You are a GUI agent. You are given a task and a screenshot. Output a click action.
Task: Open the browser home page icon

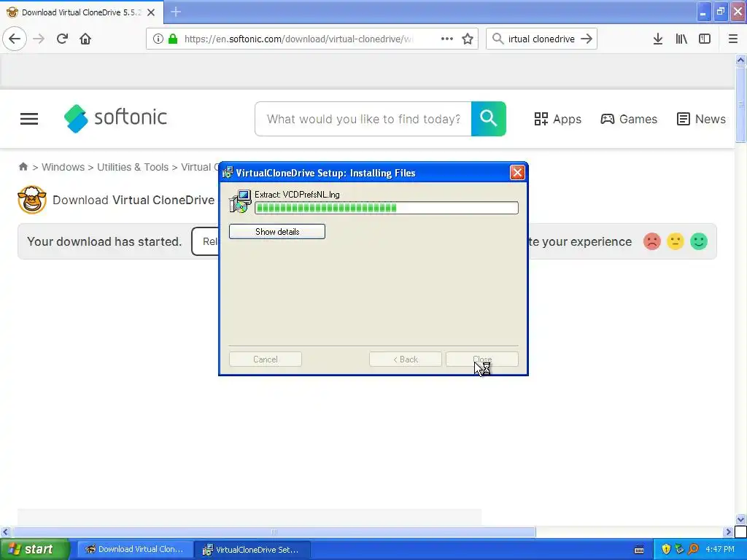pos(85,39)
